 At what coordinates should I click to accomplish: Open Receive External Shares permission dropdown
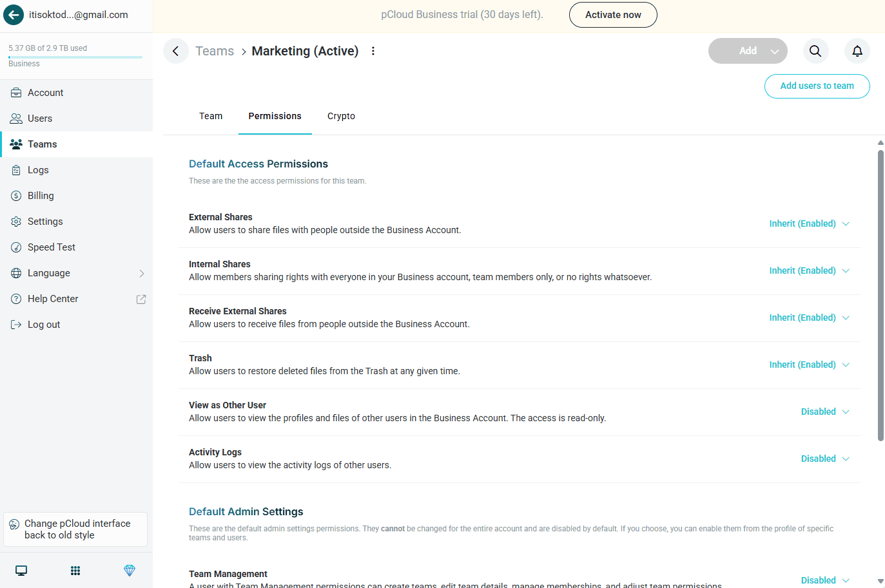(810, 318)
